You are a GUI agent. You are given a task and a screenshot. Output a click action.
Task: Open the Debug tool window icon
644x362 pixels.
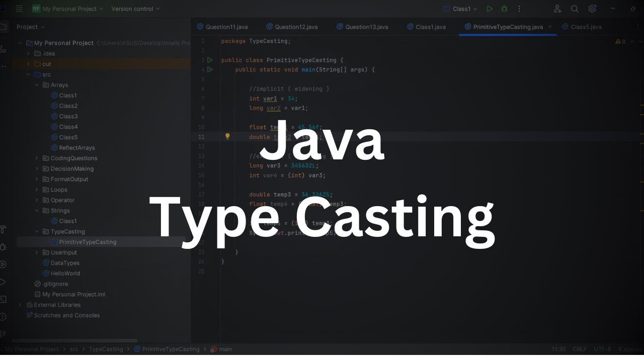pyautogui.click(x=3, y=247)
